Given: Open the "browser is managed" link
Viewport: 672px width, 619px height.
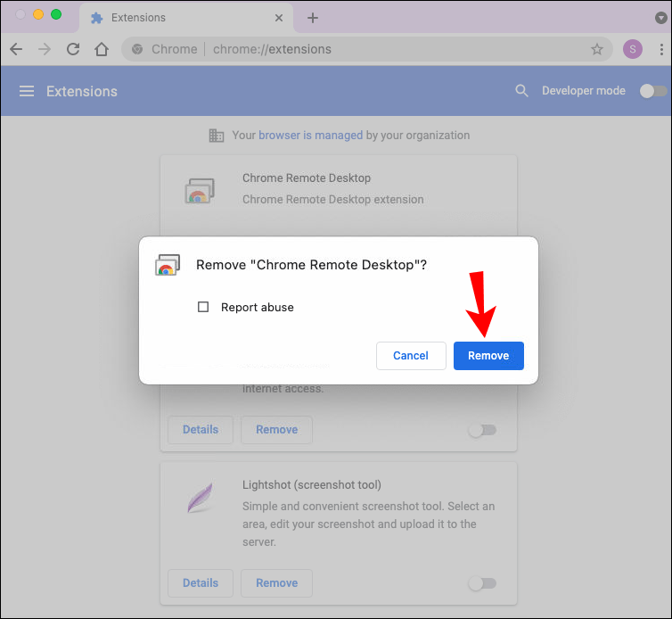Looking at the screenshot, I should click(x=310, y=136).
